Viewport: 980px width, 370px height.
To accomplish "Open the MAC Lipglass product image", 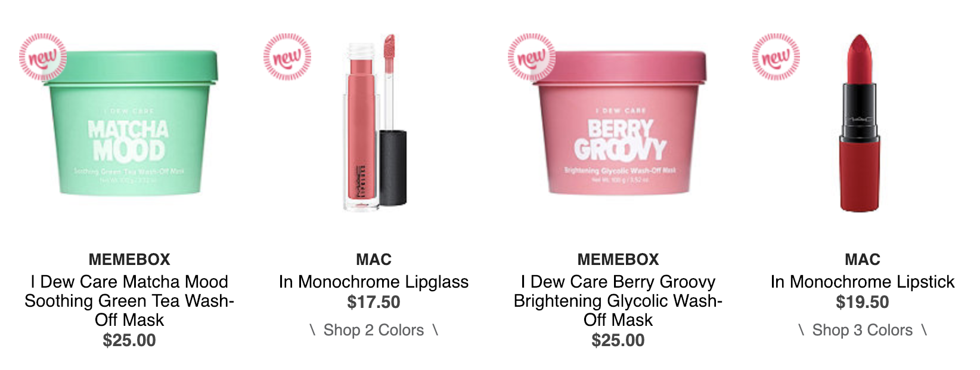I will tap(375, 122).
